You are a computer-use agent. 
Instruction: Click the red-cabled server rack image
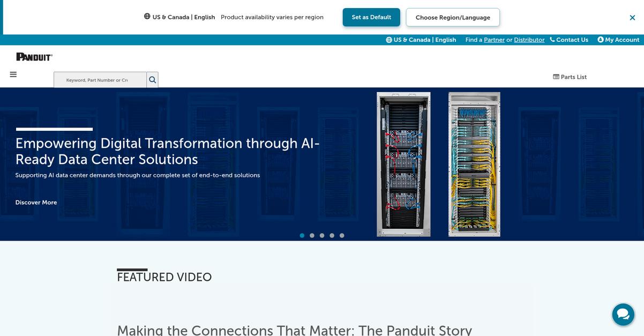click(403, 164)
